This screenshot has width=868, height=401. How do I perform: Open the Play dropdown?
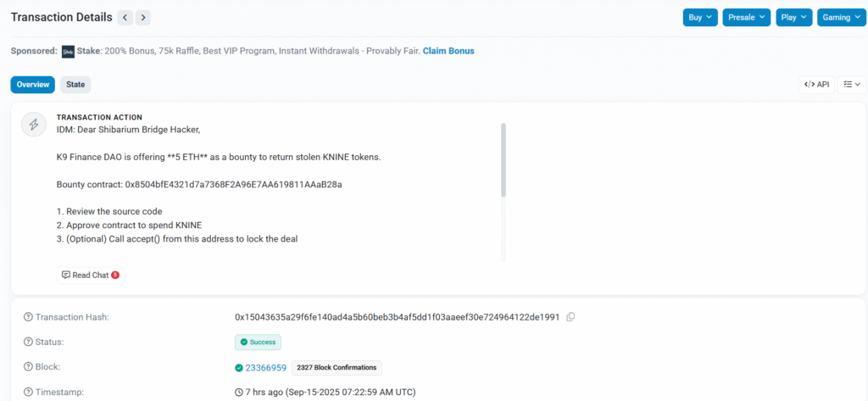(x=793, y=18)
